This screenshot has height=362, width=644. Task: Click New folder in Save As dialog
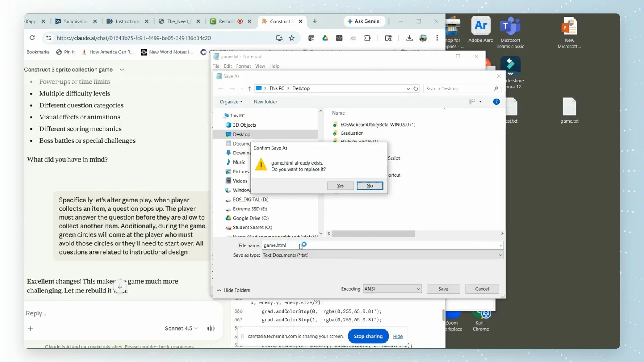tap(265, 102)
